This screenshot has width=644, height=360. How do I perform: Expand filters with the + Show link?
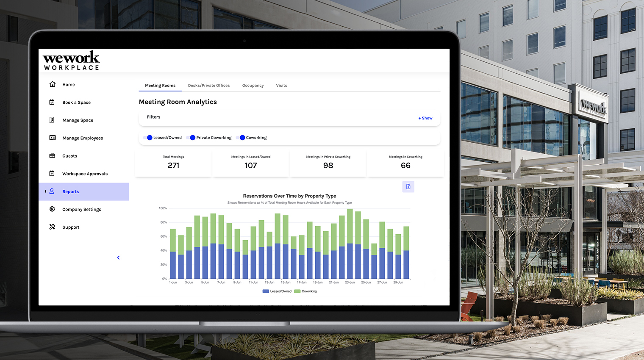click(425, 118)
